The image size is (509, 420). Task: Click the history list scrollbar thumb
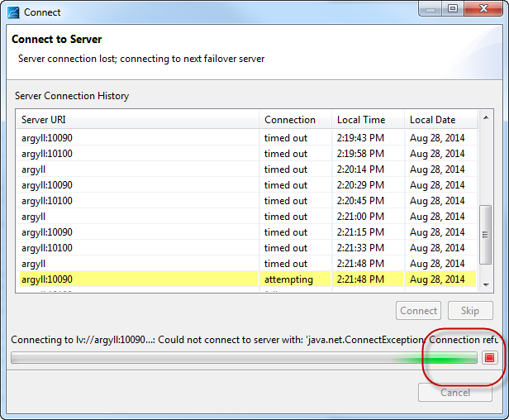pyautogui.click(x=485, y=235)
